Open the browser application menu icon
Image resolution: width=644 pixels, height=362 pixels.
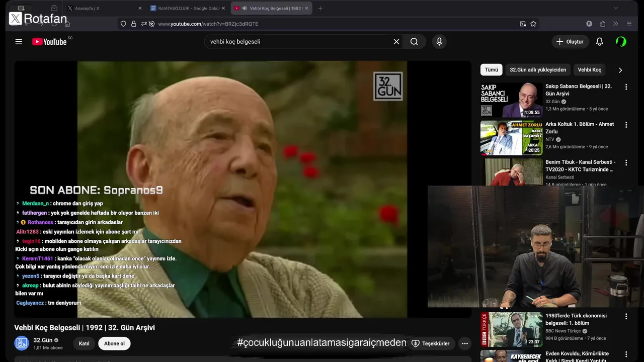629,24
